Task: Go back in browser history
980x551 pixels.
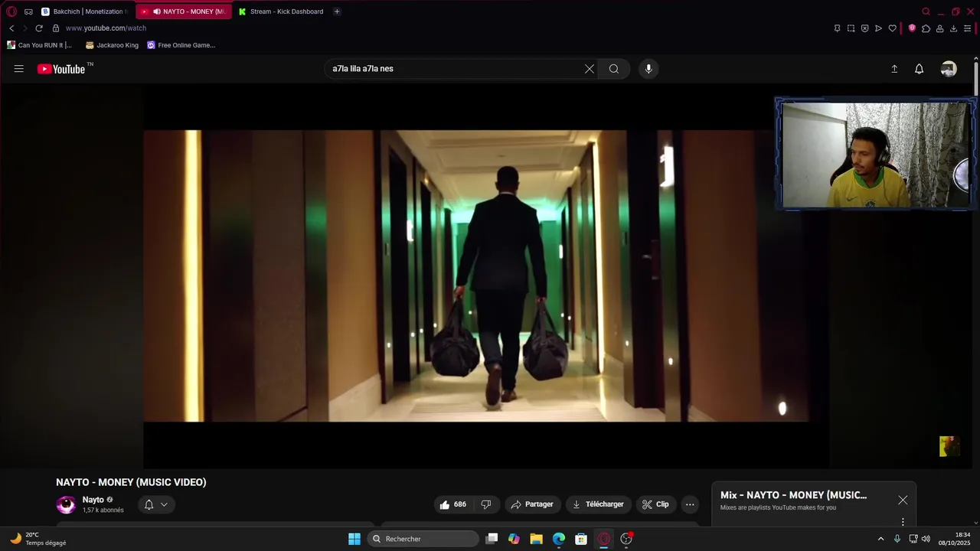Action: pyautogui.click(x=11, y=28)
